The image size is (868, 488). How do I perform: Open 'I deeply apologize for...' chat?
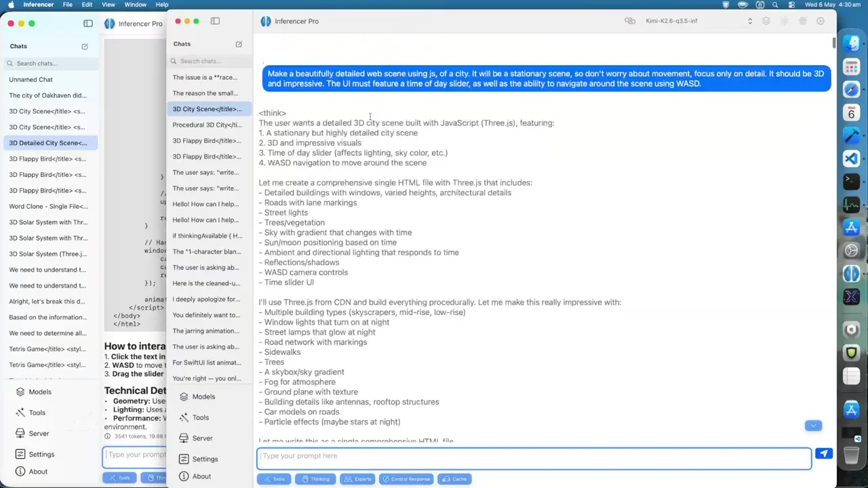(x=207, y=299)
